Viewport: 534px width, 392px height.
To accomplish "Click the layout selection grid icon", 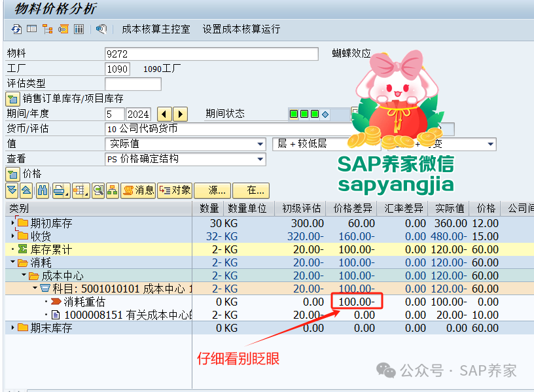I will point(80,190).
